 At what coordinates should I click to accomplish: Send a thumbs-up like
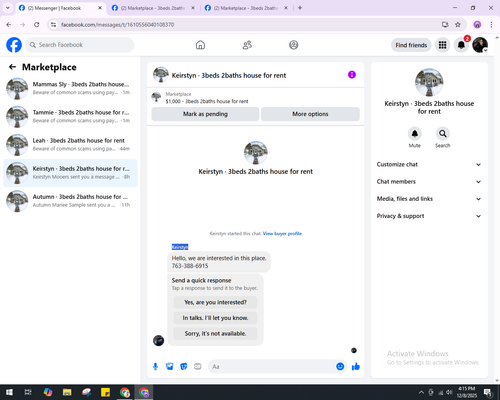pyautogui.click(x=356, y=367)
